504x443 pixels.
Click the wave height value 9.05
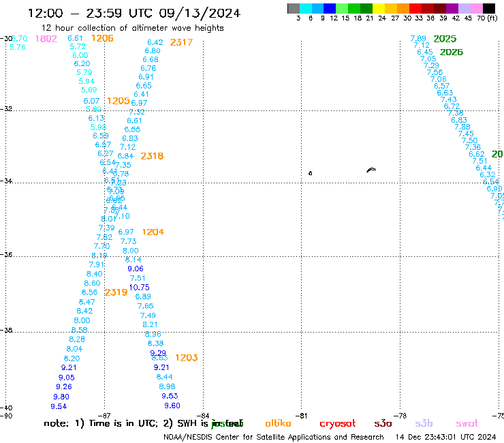click(x=67, y=378)
